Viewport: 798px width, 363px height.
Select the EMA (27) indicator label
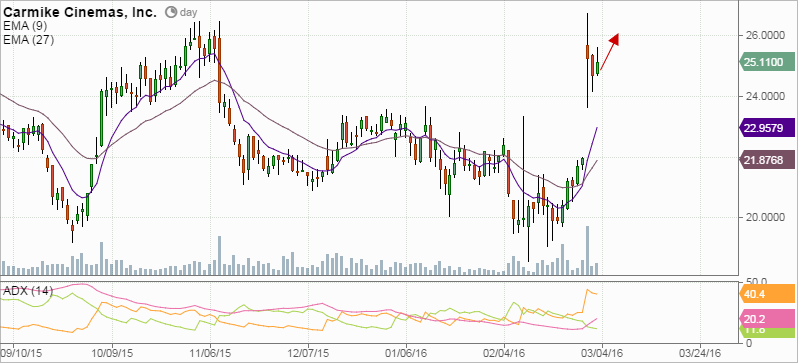[x=28, y=40]
